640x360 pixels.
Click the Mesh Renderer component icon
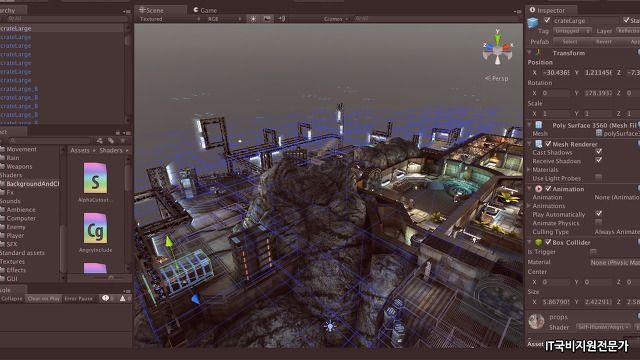coord(539,144)
